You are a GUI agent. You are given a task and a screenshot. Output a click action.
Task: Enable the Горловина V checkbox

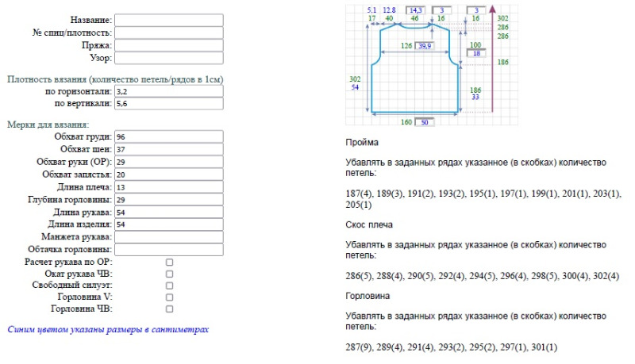[169, 297]
